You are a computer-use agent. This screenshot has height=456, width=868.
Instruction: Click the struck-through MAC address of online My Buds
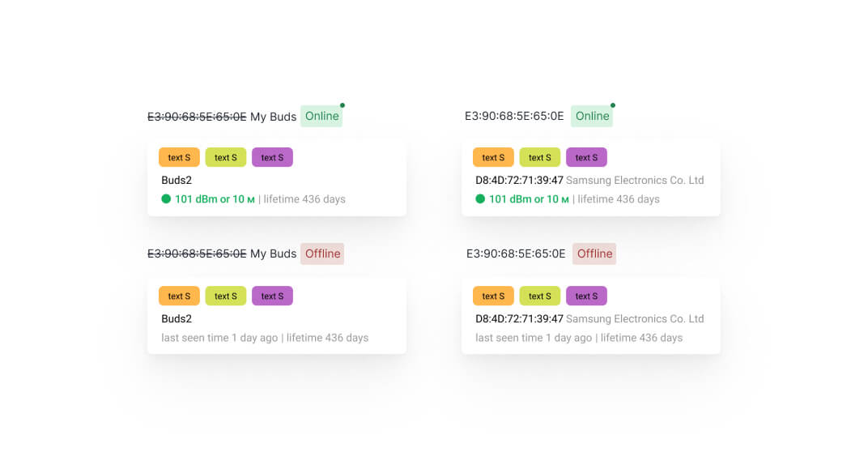pos(197,117)
